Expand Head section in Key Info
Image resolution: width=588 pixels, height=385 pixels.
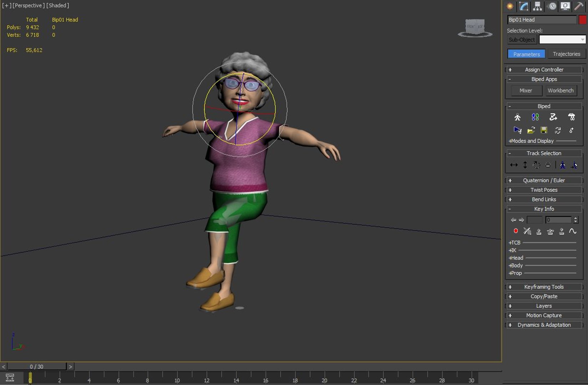click(x=516, y=258)
